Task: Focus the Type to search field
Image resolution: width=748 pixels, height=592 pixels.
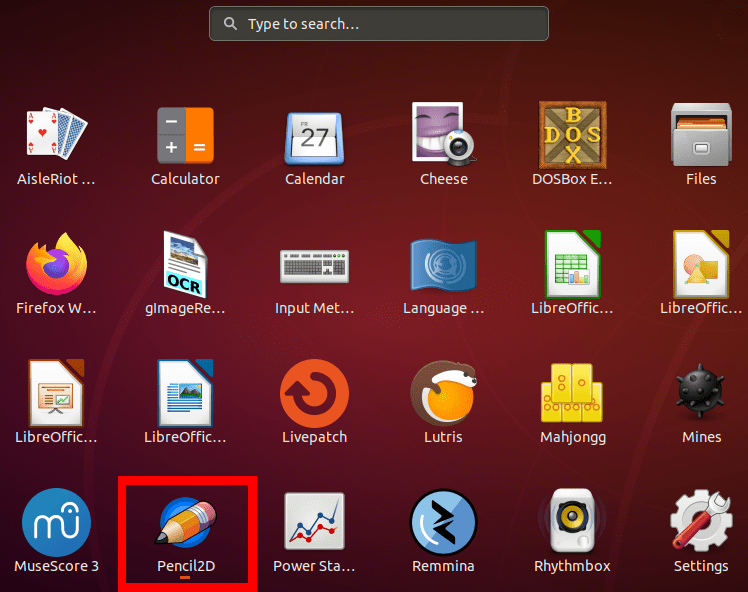Action: [379, 24]
